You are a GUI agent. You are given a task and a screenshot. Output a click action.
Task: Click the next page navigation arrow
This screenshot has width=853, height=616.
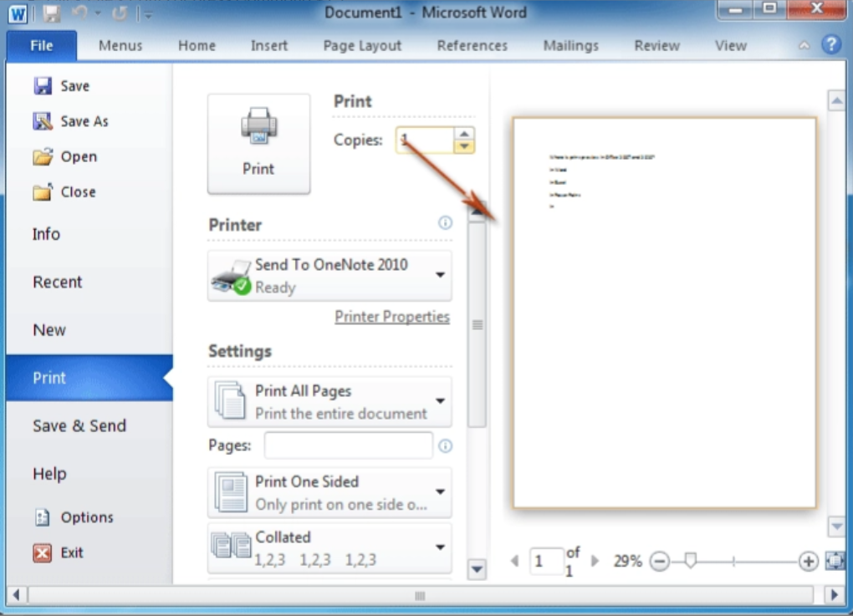tap(594, 561)
